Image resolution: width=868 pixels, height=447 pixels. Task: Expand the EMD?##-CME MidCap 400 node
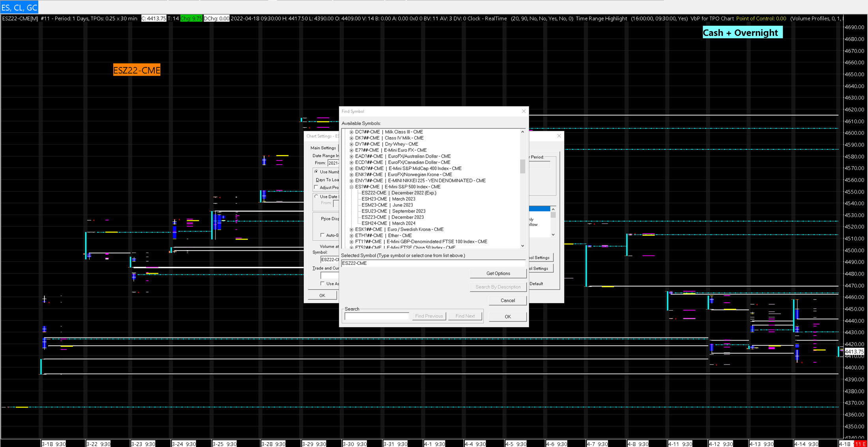[x=351, y=169]
